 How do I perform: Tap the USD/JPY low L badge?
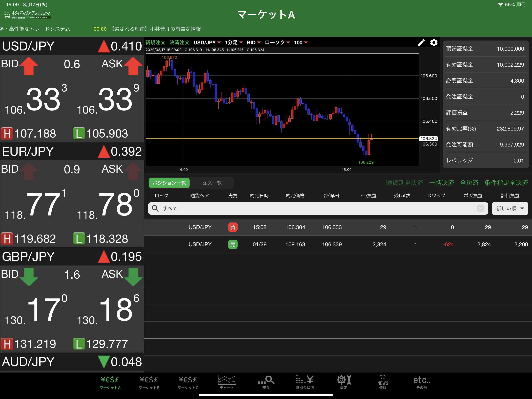point(79,134)
